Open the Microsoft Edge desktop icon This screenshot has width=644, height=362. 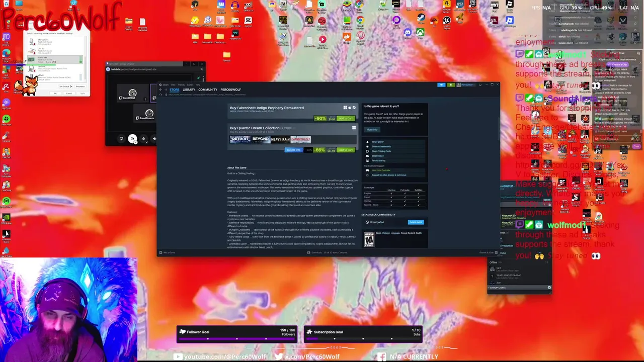pos(7,53)
